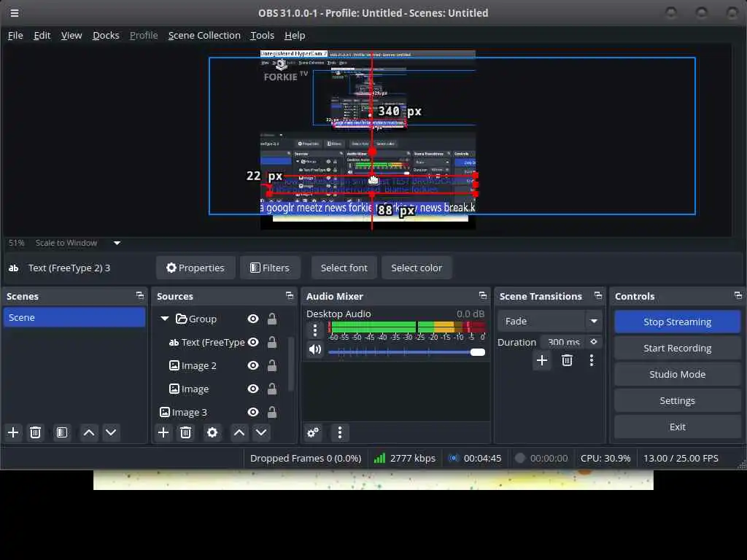The height and width of the screenshot is (560, 747).
Task: Open the Tools menu
Action: [263, 35]
